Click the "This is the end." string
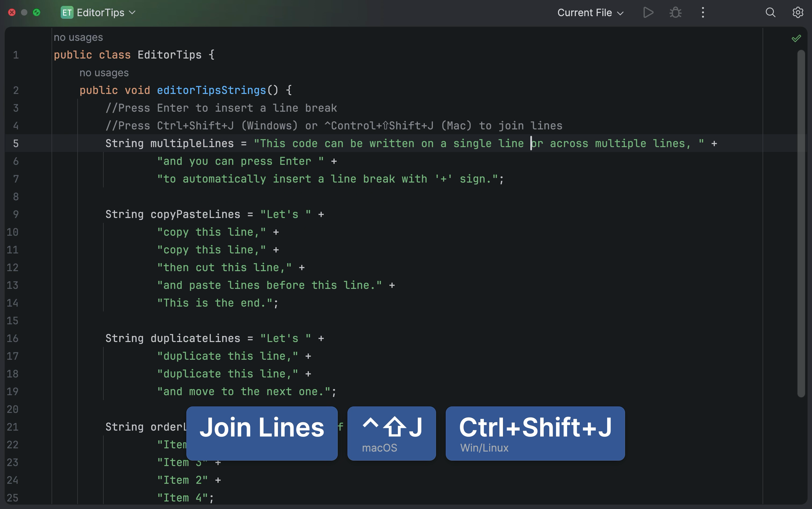The image size is (812, 509). [215, 303]
